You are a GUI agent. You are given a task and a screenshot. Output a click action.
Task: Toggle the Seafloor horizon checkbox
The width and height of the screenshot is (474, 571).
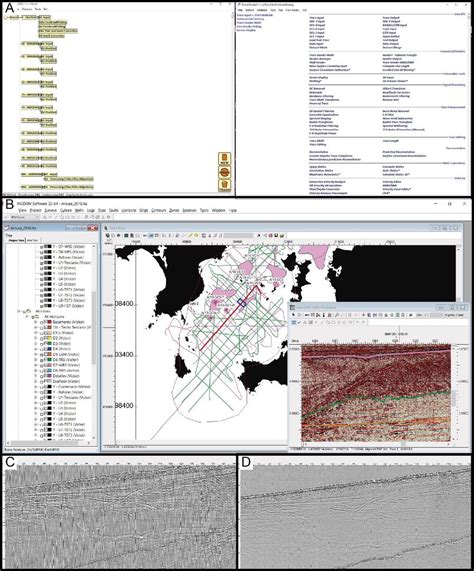[42, 381]
